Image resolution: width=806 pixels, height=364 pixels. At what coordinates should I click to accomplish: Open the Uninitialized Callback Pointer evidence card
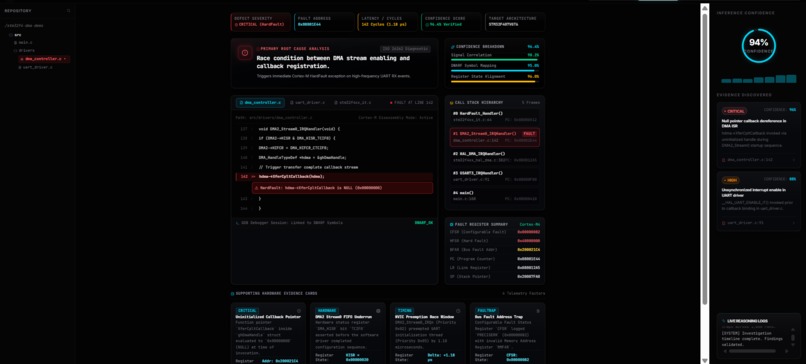[x=268, y=333]
